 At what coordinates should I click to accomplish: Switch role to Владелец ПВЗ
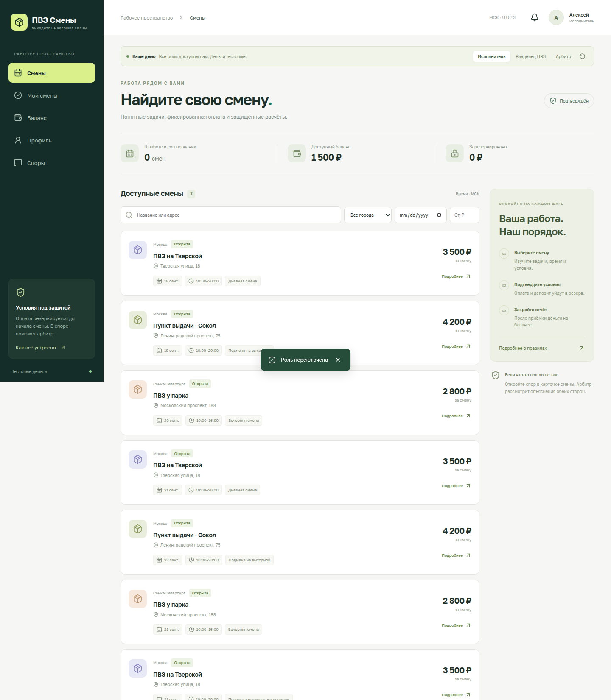530,56
